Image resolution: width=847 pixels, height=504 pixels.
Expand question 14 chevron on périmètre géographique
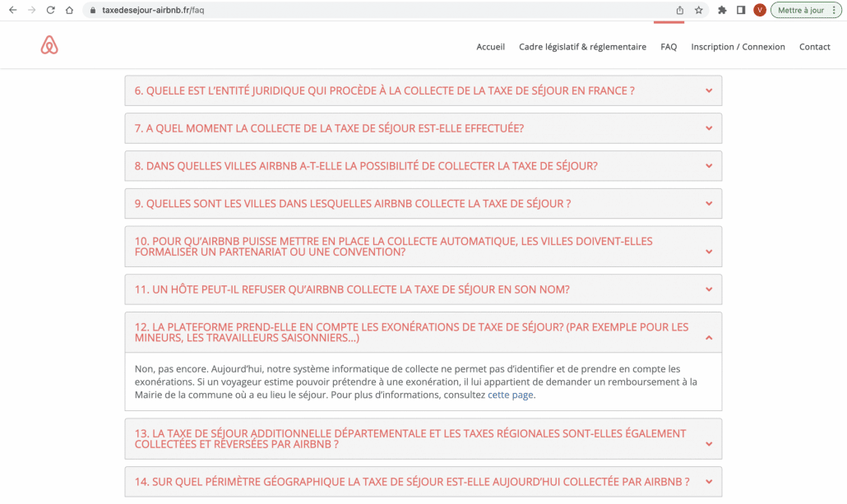pos(709,482)
